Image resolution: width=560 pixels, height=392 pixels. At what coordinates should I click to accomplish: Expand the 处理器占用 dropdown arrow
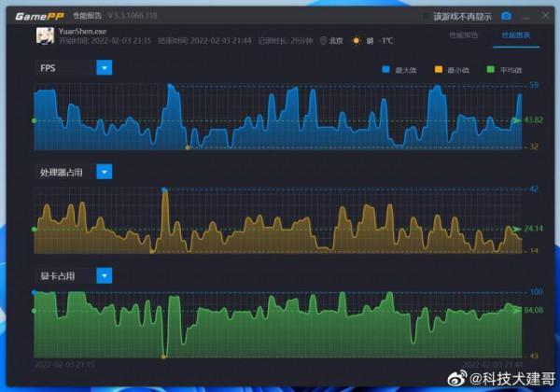[x=105, y=172]
